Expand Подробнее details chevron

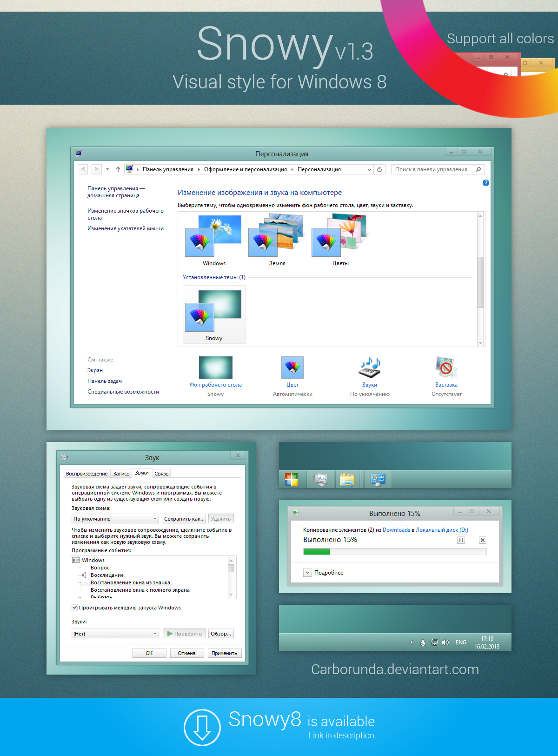307,573
